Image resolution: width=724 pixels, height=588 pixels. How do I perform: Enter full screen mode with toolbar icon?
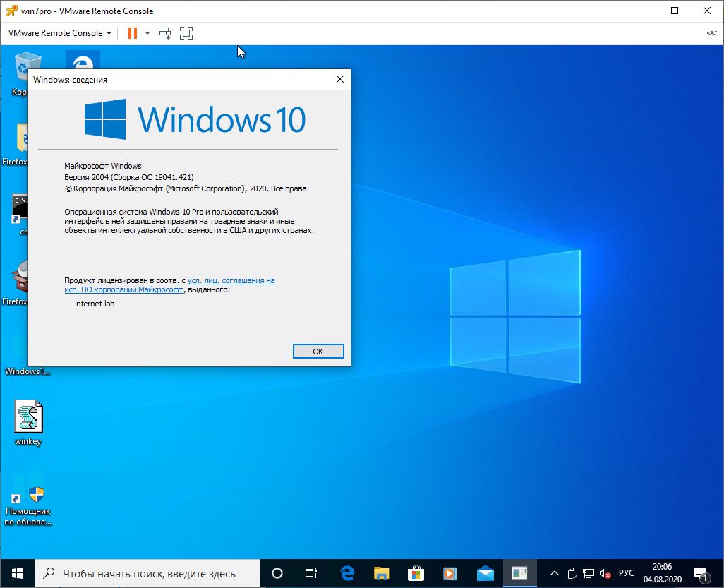[x=186, y=33]
